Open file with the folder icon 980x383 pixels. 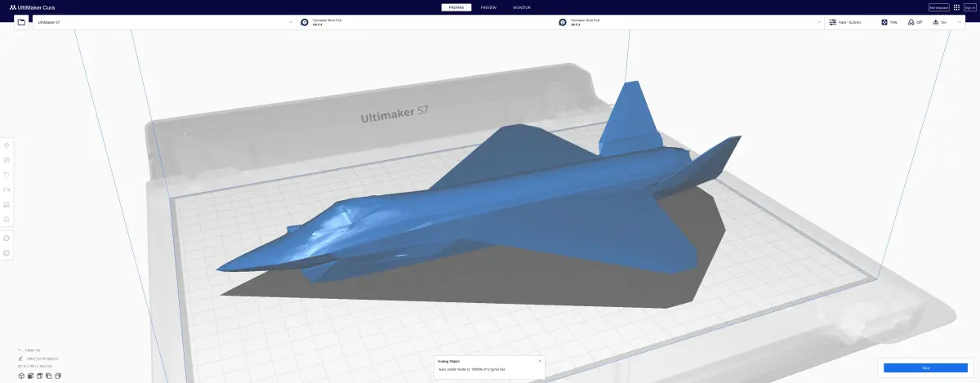[21, 22]
